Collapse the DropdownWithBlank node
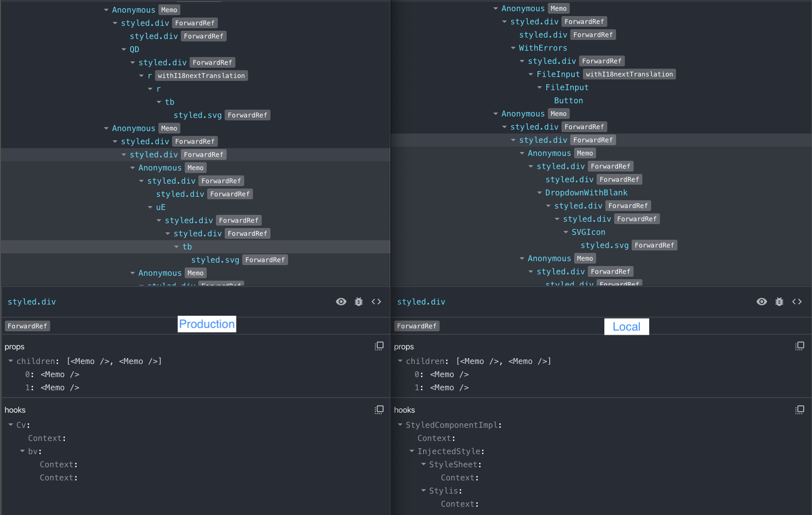 click(x=540, y=192)
